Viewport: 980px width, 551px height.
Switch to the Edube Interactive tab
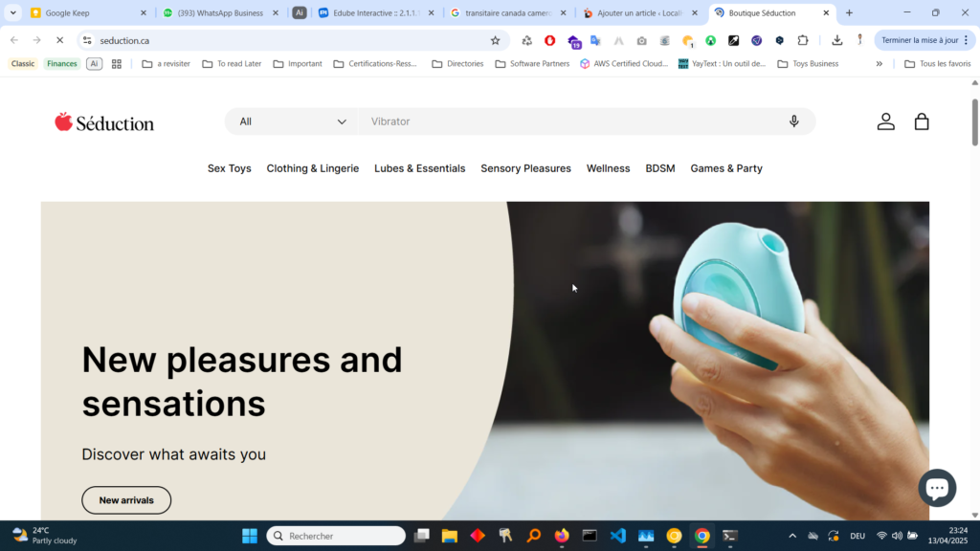[375, 12]
